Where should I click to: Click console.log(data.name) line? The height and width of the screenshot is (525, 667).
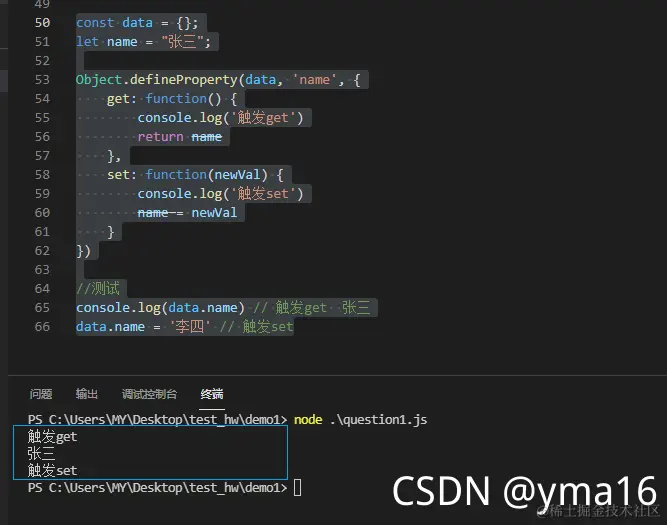click(223, 308)
